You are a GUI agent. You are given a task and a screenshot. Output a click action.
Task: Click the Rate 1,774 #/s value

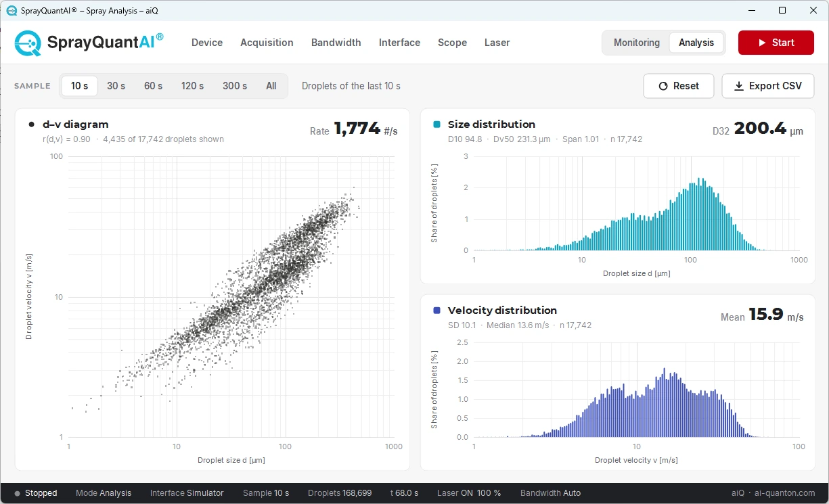[354, 129]
